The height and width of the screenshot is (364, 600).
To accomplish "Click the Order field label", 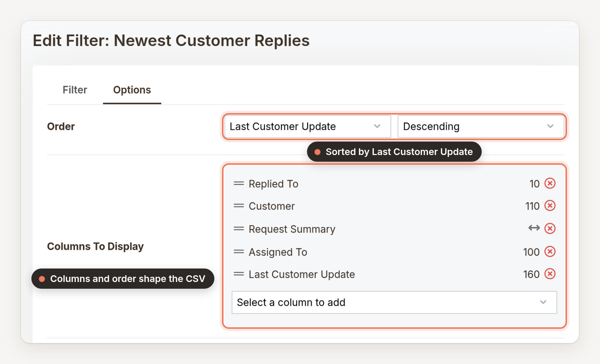I will point(61,127).
